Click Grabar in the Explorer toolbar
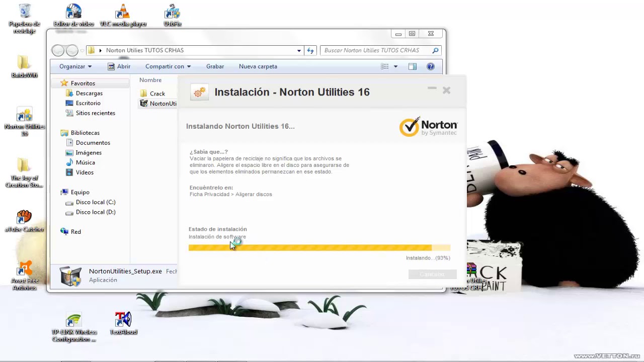 pos(215,66)
